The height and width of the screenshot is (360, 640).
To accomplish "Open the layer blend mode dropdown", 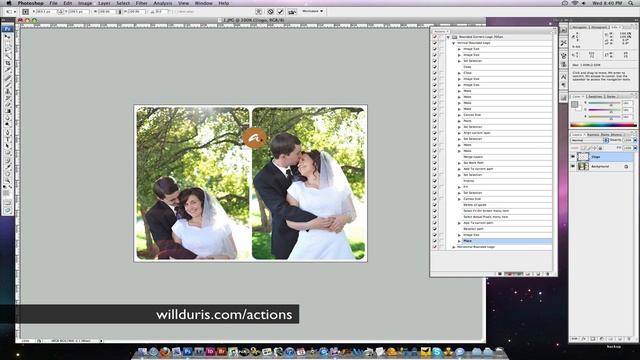I will 589,140.
